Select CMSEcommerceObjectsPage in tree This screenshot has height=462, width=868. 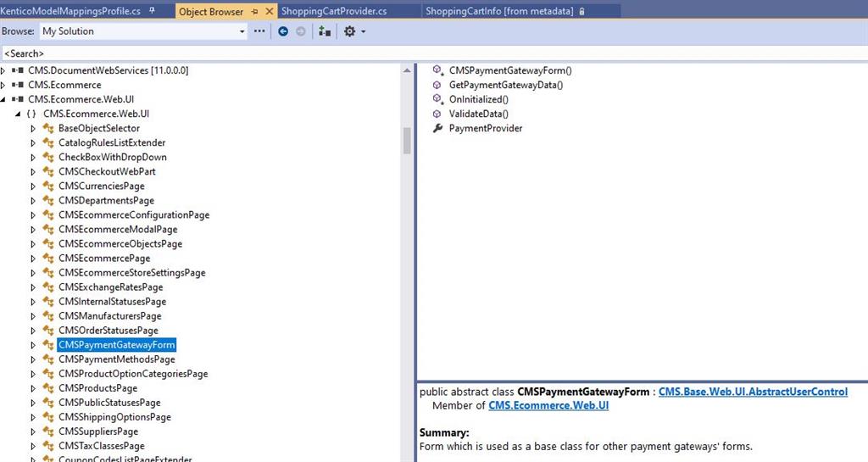tap(120, 244)
